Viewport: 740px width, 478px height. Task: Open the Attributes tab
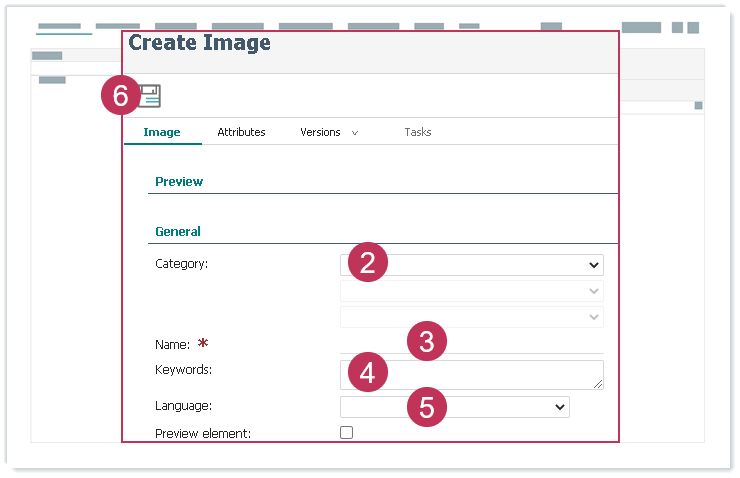pos(241,132)
